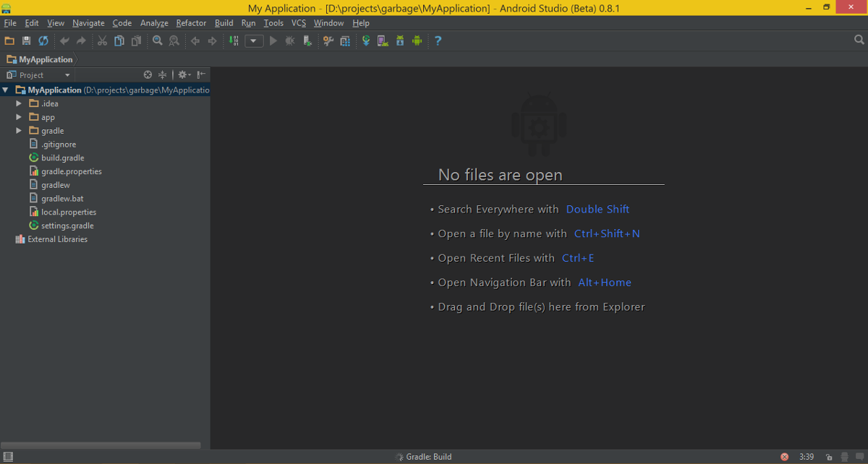Expand the gradle folder
This screenshot has height=464, width=868.
19,131
